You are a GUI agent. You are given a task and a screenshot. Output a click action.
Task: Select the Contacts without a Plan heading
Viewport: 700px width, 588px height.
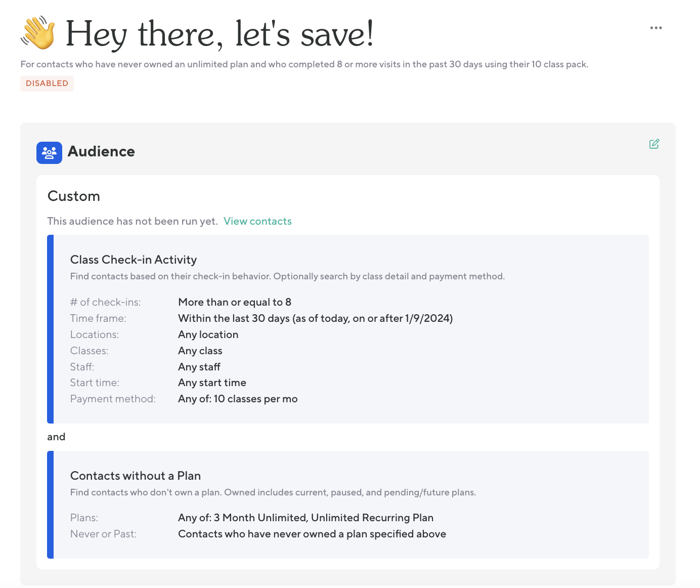136,476
